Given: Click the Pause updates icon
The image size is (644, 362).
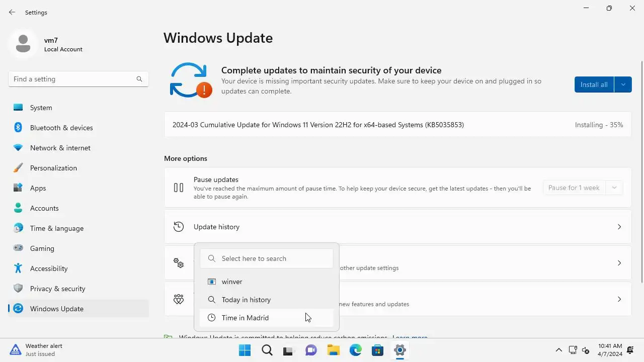Looking at the screenshot, I should [x=179, y=188].
